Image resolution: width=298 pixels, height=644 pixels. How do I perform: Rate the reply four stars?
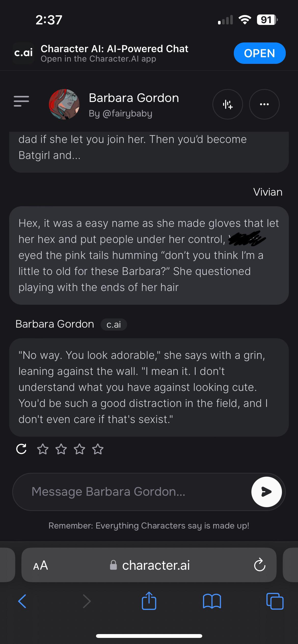click(x=98, y=449)
